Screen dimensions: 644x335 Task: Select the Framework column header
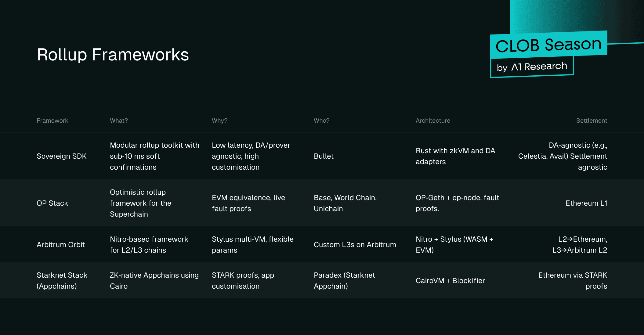tap(52, 121)
